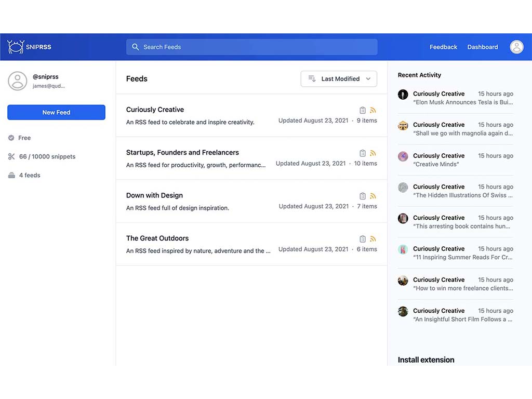Screen dimensions: 532x399
Task: Click clipboard icon for Down with Design
Action: (x=362, y=196)
